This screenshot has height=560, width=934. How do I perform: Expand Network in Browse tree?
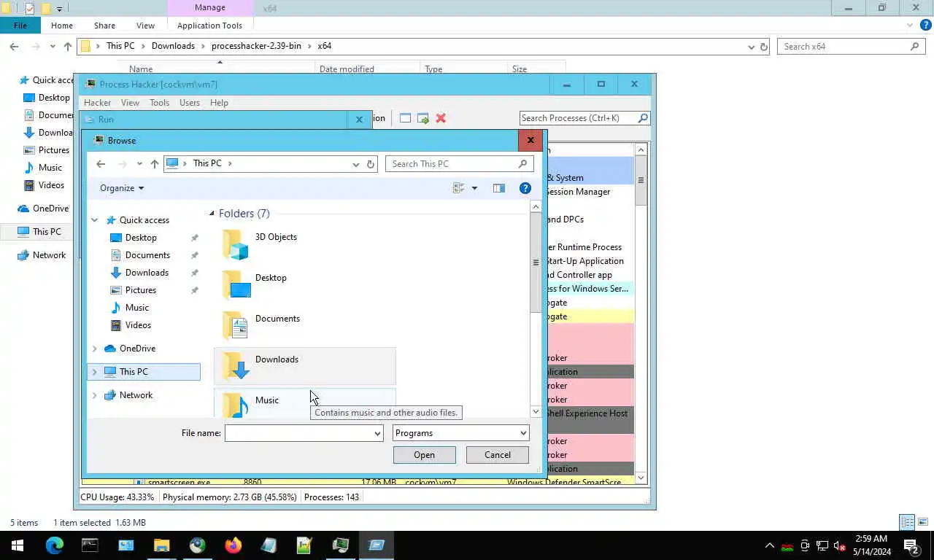(x=94, y=395)
